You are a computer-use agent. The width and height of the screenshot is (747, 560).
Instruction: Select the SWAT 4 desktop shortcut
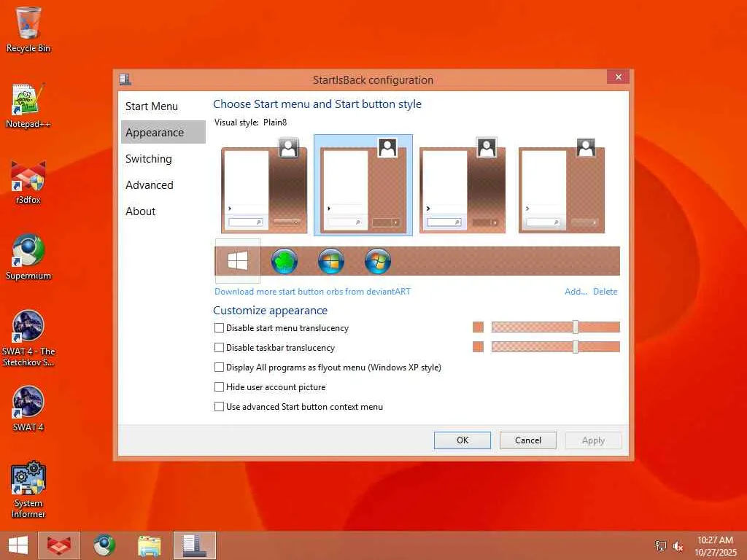28,408
